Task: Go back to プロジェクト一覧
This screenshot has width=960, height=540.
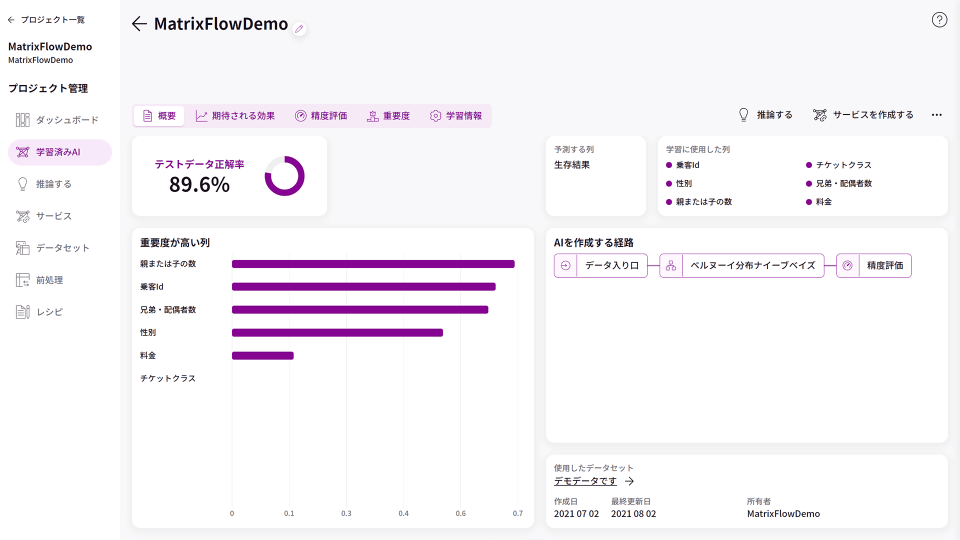Action: point(47,20)
